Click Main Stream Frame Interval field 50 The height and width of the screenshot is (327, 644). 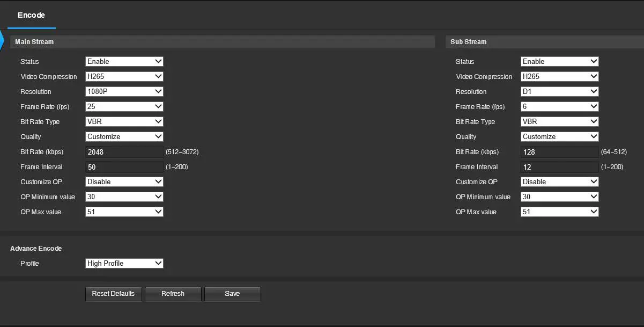click(124, 167)
